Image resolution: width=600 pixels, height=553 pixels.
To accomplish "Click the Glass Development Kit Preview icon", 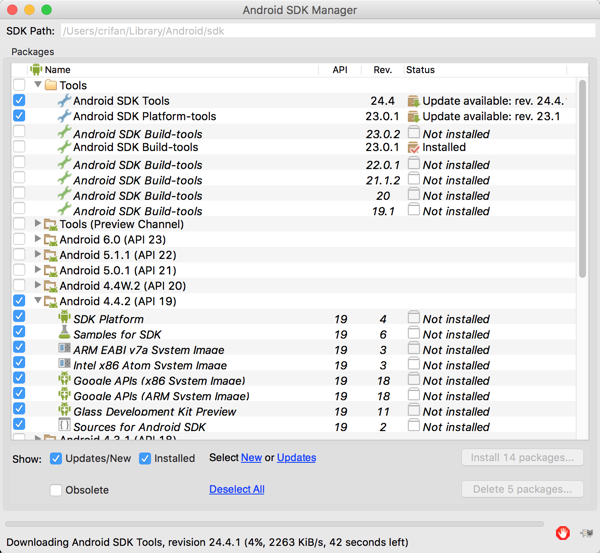I will click(x=65, y=411).
